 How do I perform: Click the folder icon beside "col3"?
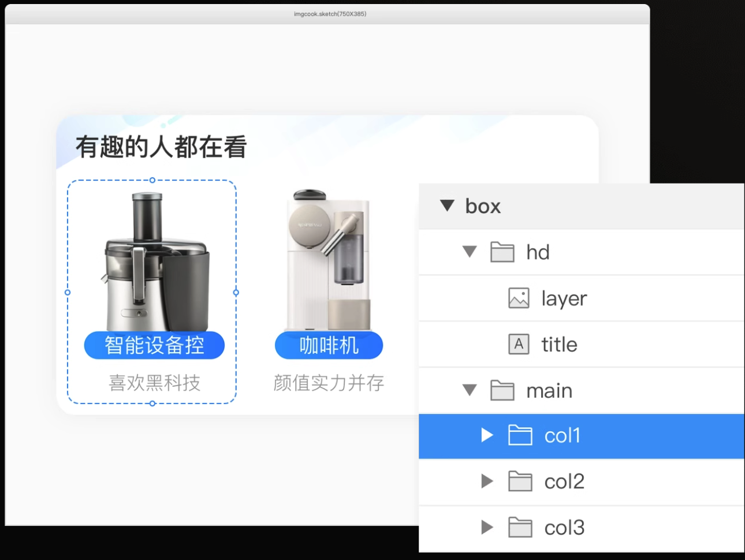point(520,527)
